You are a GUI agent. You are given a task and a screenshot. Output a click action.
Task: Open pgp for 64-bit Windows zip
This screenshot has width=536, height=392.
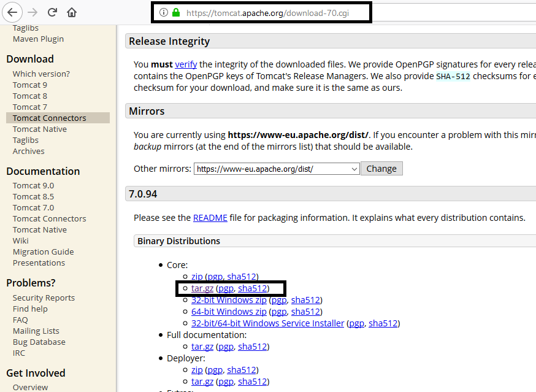[279, 312]
